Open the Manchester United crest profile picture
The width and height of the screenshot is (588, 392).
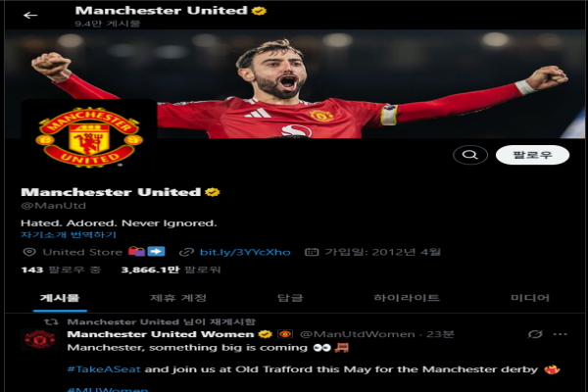pos(89,137)
